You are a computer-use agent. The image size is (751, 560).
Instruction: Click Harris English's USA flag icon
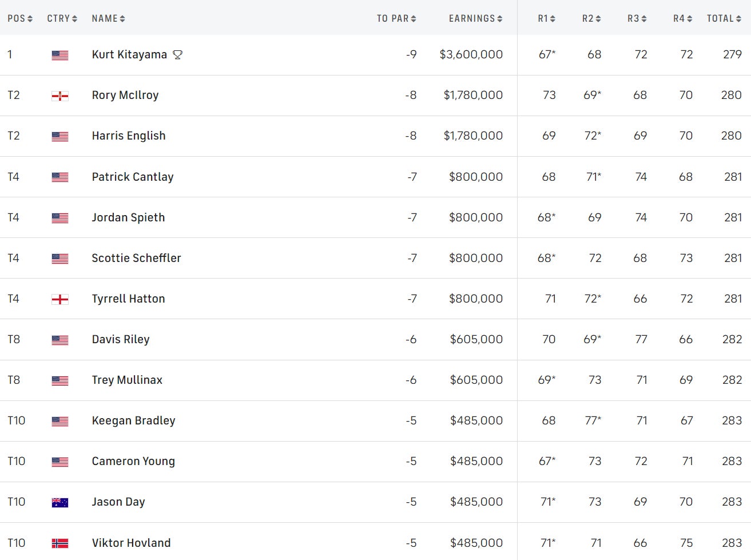60,136
